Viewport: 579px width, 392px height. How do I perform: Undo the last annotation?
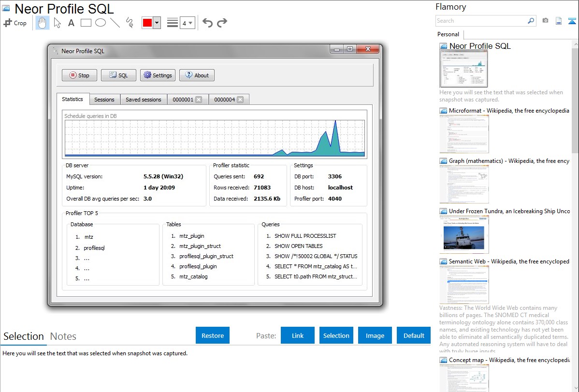[207, 23]
